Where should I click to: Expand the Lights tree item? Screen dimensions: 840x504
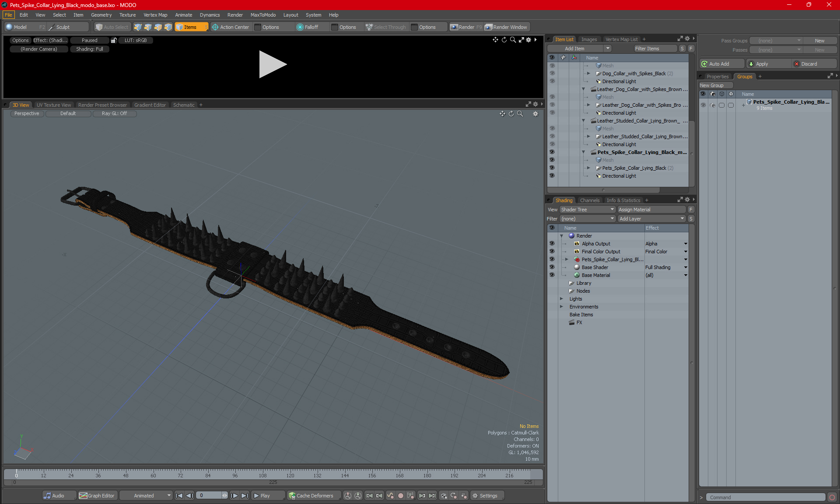coord(561,299)
